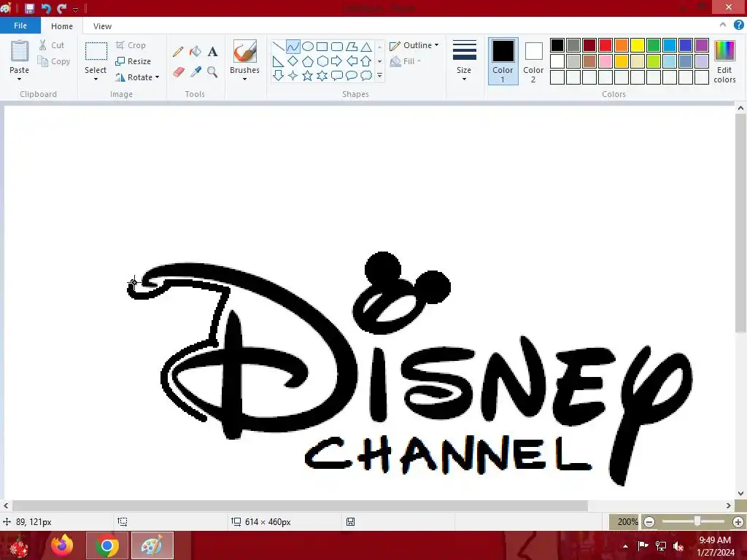Click the Resize button

coord(133,61)
